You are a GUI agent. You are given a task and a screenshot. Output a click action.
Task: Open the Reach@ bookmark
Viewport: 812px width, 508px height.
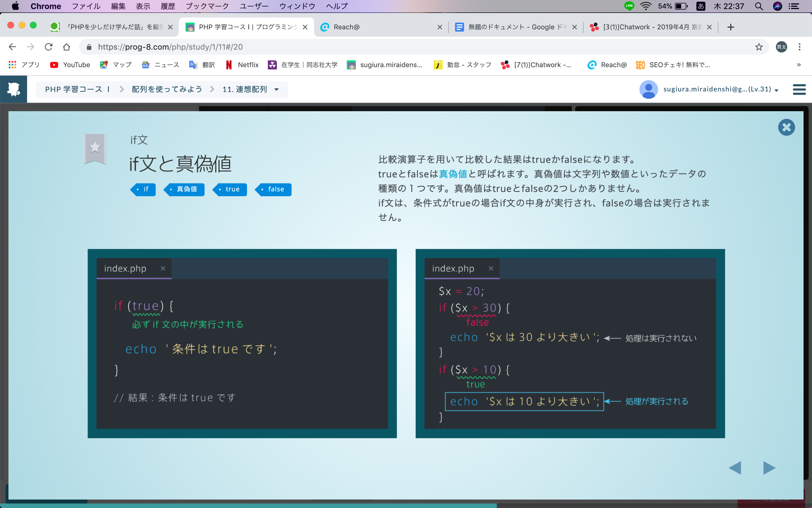pyautogui.click(x=607, y=65)
